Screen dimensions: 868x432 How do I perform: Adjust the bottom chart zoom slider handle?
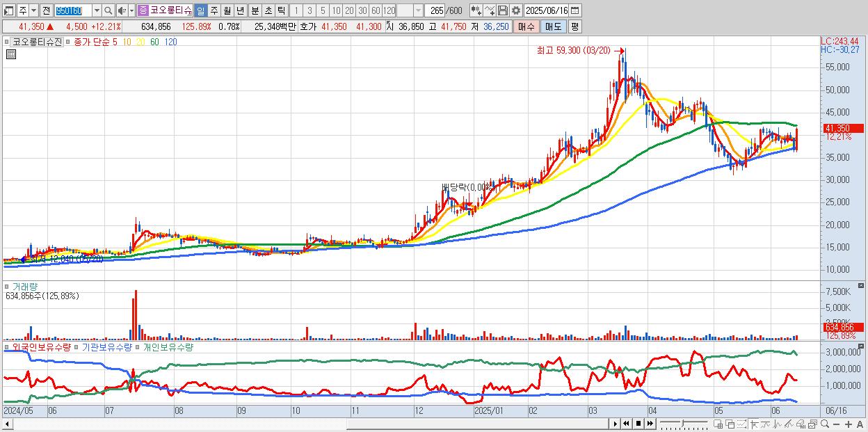(682, 423)
